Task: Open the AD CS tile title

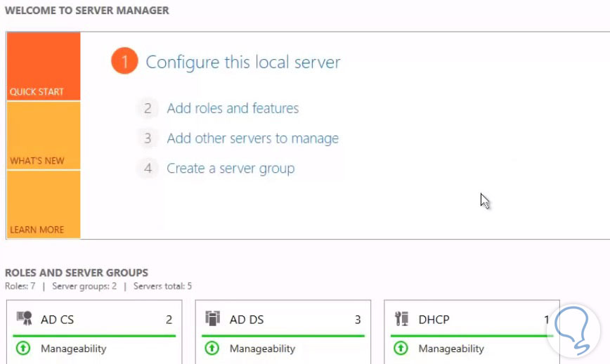Action: pos(57,320)
